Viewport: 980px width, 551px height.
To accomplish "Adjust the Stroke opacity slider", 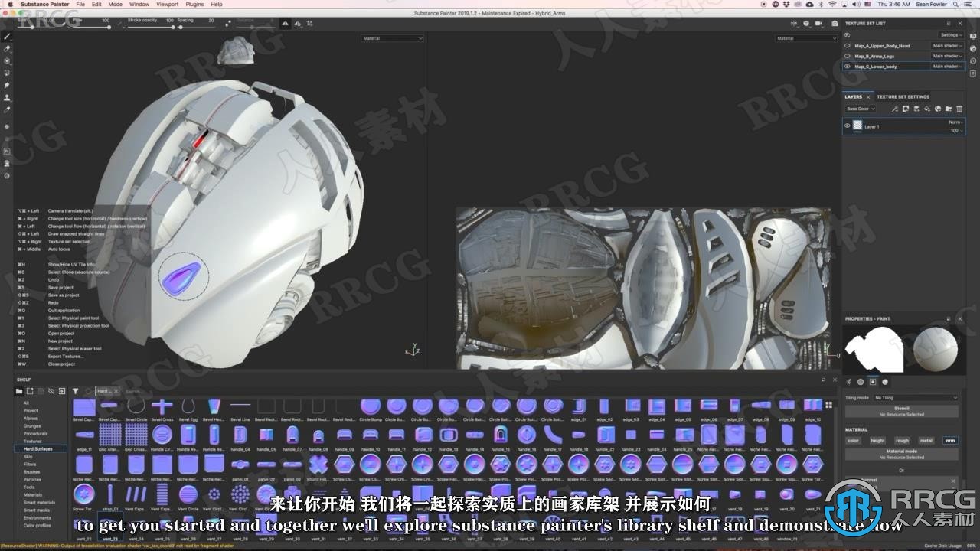I will pos(152,27).
